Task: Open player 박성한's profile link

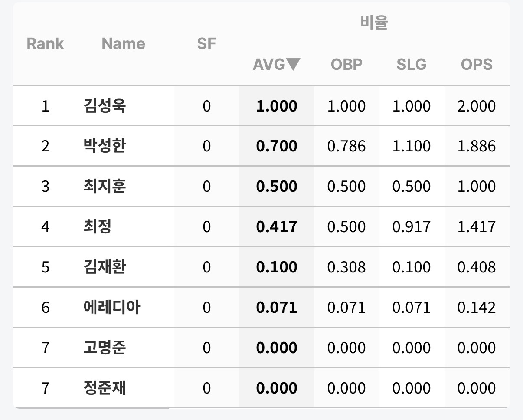Action: point(105,146)
